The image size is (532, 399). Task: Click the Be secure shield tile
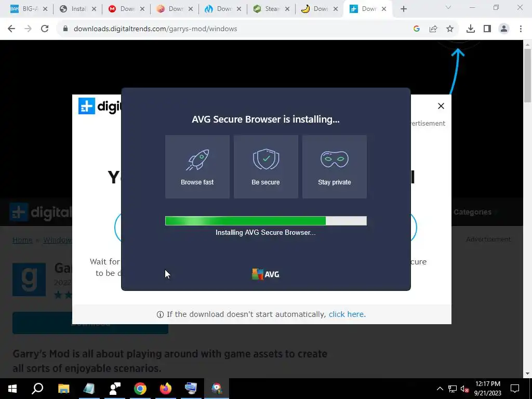coord(265,167)
